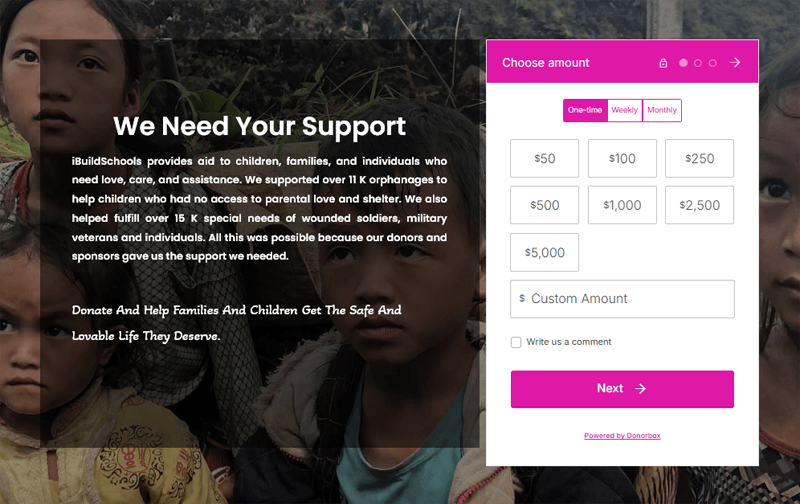Viewport: 800px width, 504px height.
Task: Select the first step progress dot
Action: coord(684,63)
